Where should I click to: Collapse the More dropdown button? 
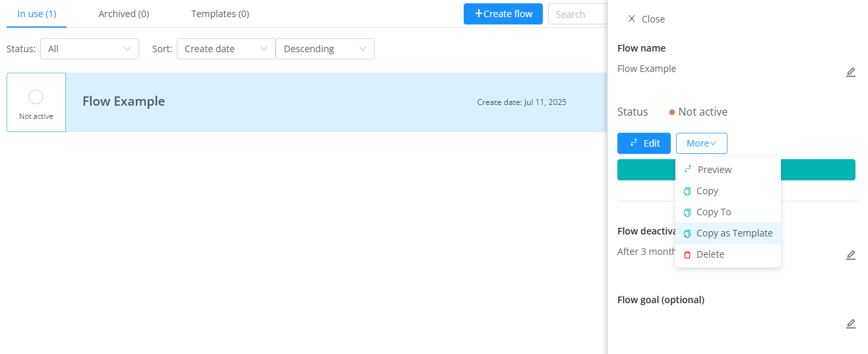[701, 143]
